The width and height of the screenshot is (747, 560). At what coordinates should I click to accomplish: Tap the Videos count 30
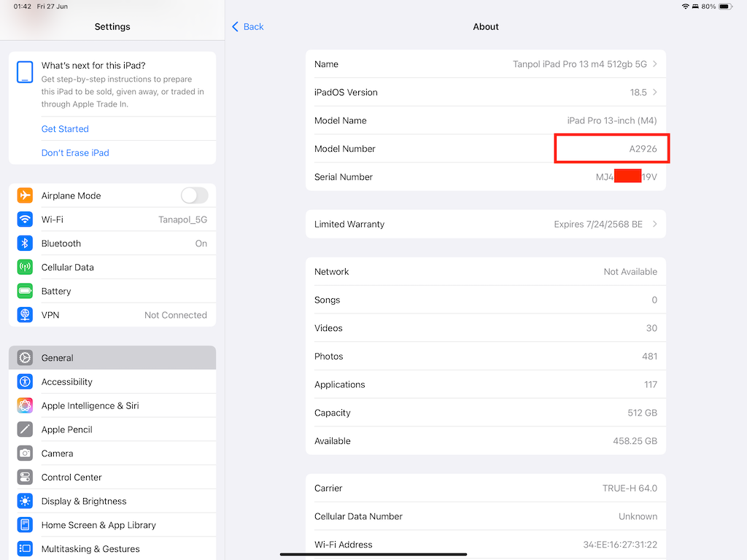pyautogui.click(x=651, y=327)
